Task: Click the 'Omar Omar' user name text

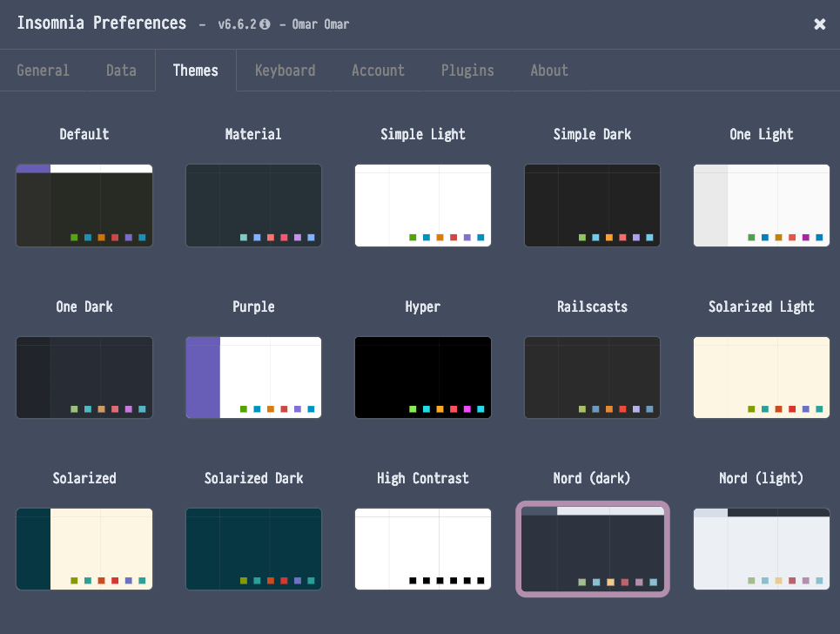Action: (x=320, y=24)
